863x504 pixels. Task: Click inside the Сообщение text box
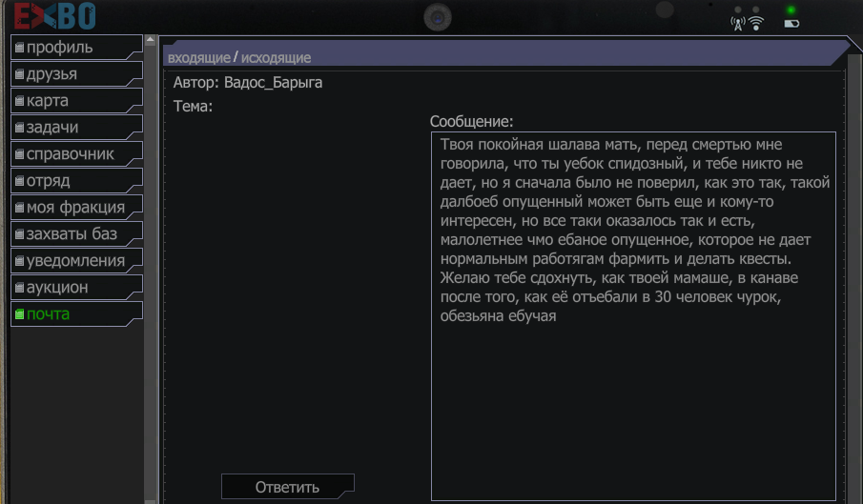(x=633, y=316)
